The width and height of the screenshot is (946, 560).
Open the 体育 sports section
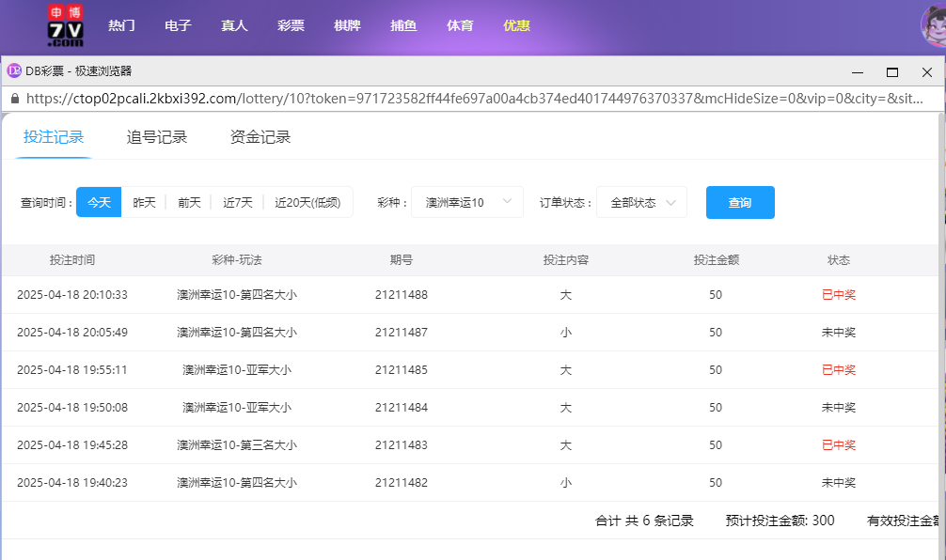point(460,26)
